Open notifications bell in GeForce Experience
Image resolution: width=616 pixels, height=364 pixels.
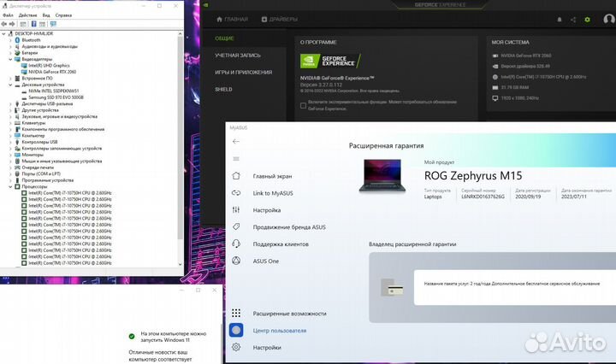pos(560,19)
